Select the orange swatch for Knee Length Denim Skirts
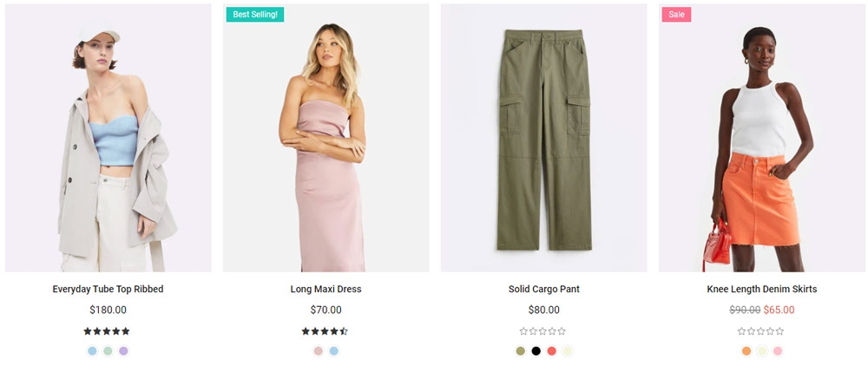The height and width of the screenshot is (372, 868). (x=746, y=351)
